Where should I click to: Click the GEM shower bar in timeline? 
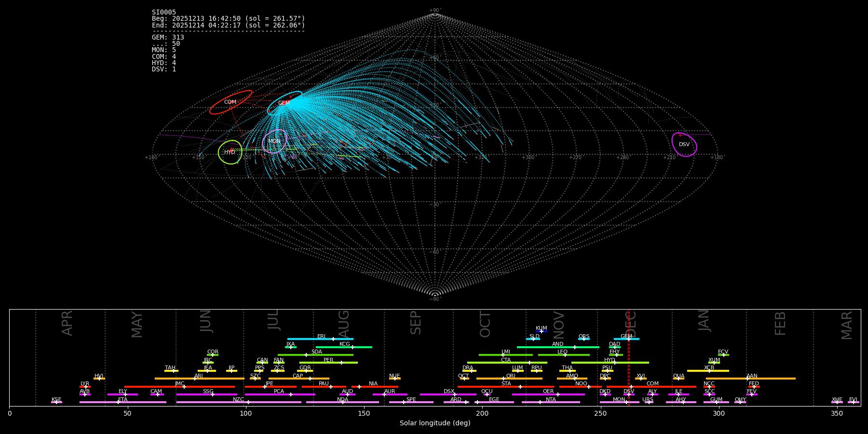(626, 339)
